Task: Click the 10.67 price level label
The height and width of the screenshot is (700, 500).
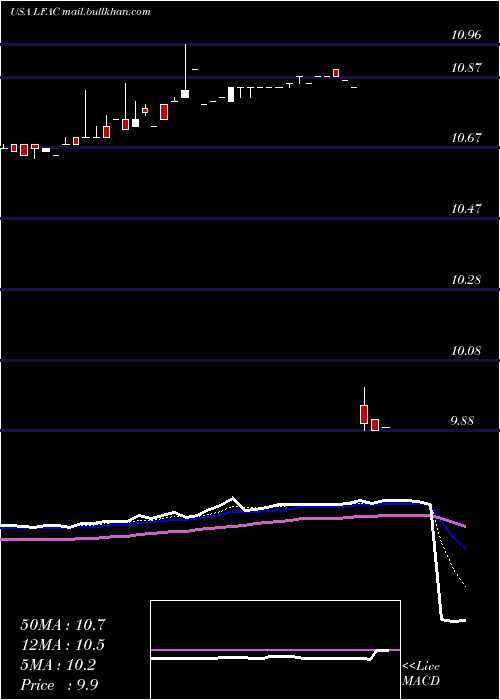Action: click(x=466, y=138)
